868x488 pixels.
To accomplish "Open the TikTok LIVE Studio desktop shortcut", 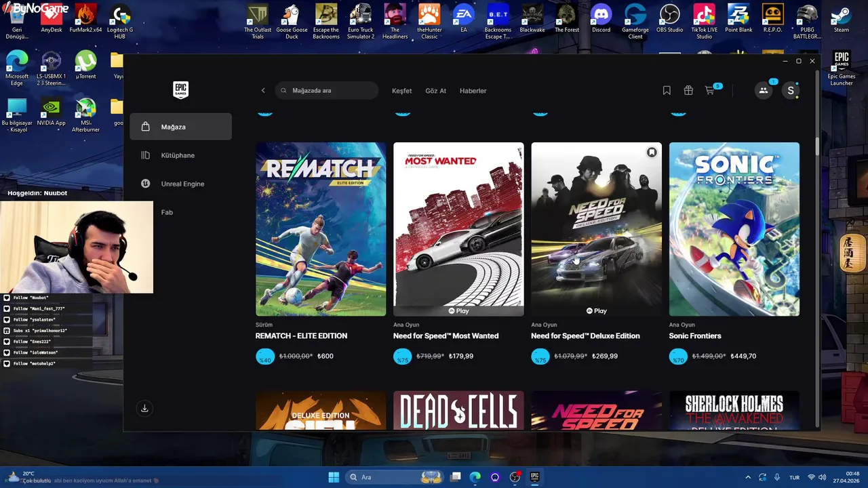I will coord(704,20).
